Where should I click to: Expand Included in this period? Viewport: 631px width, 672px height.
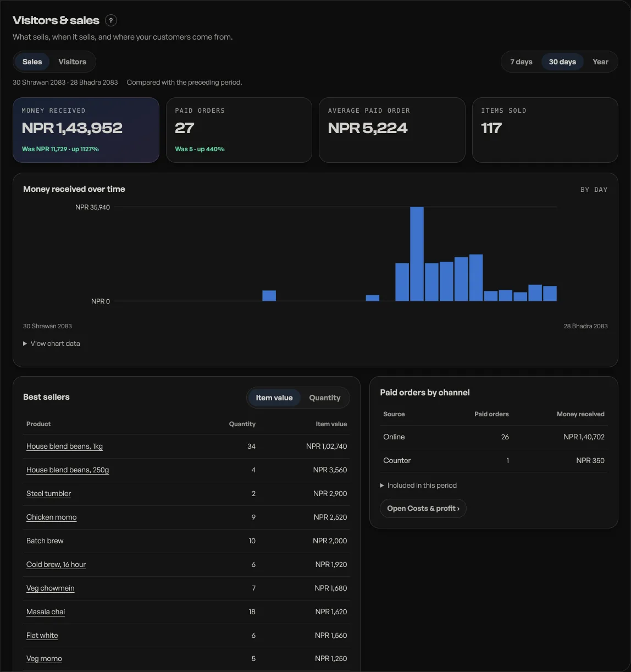coord(418,485)
